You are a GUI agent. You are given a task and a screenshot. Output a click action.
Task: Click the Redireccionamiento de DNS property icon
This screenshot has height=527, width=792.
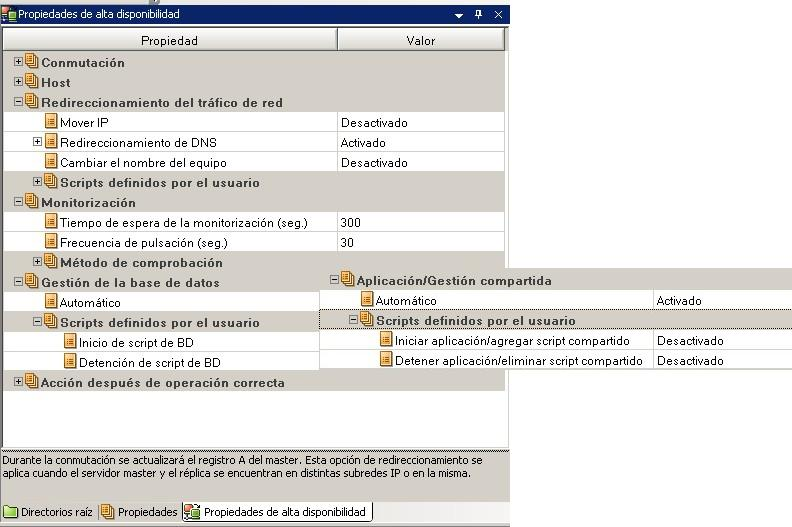click(x=51, y=141)
